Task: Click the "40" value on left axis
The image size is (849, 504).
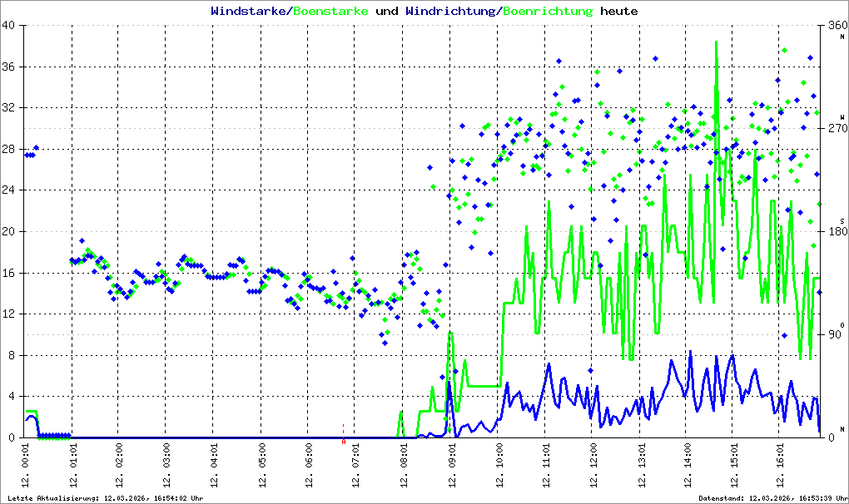Action: 9,26
